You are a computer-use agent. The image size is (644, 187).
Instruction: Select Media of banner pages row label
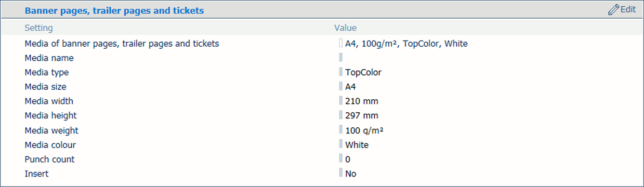tap(122, 44)
